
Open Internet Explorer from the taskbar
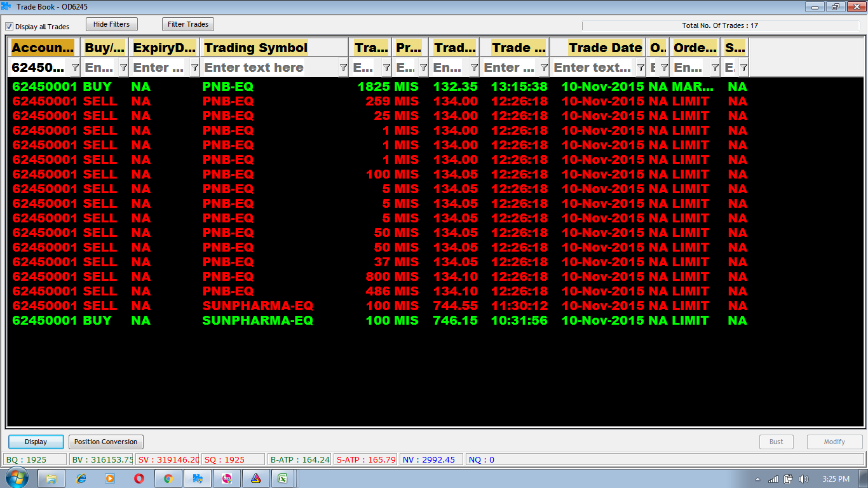(81, 478)
